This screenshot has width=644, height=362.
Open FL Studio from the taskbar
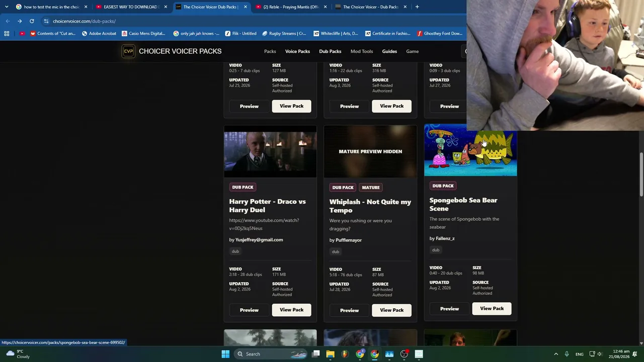pos(345,354)
